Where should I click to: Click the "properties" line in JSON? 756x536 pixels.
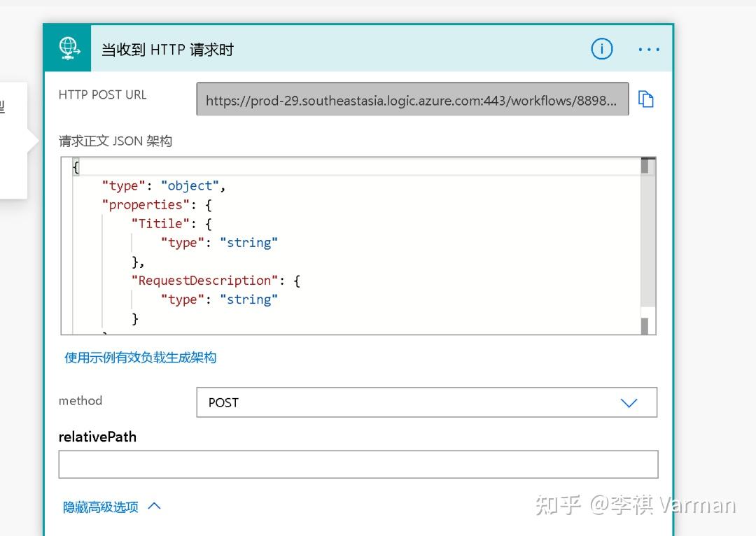point(157,205)
